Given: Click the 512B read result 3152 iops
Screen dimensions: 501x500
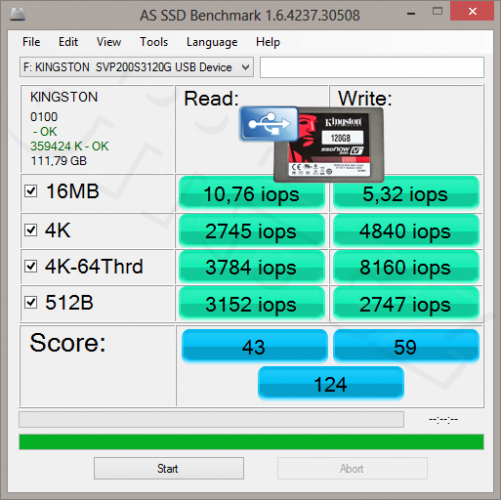Looking at the screenshot, I should coord(252,304).
